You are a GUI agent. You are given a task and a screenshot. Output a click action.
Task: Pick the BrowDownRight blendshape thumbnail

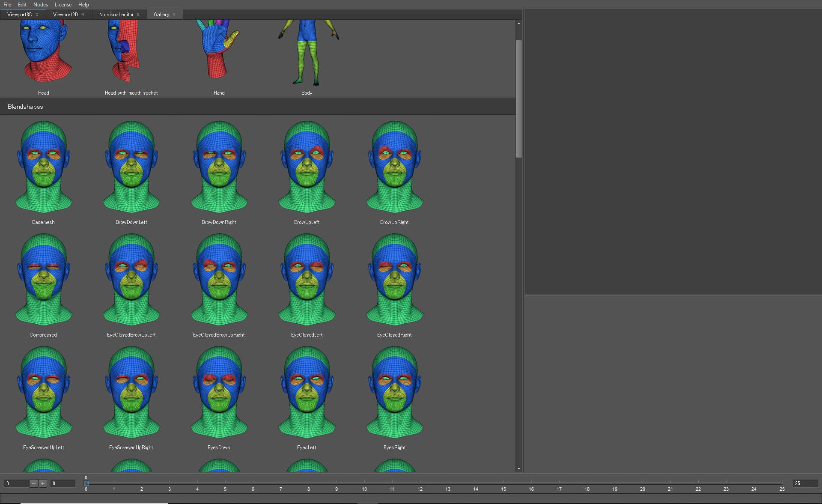coord(219,167)
